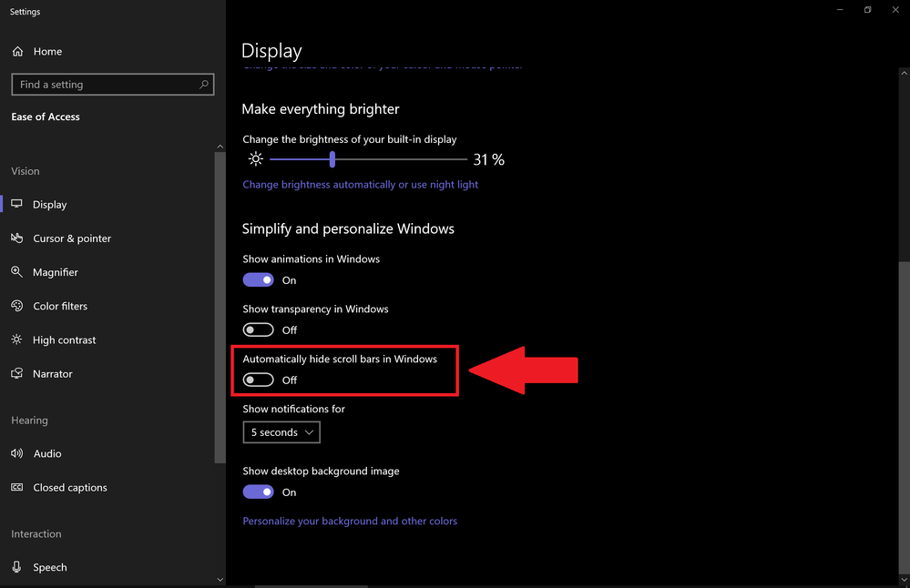Screen dimensions: 910x588
Task: Open Closed captions settings
Action: point(69,487)
